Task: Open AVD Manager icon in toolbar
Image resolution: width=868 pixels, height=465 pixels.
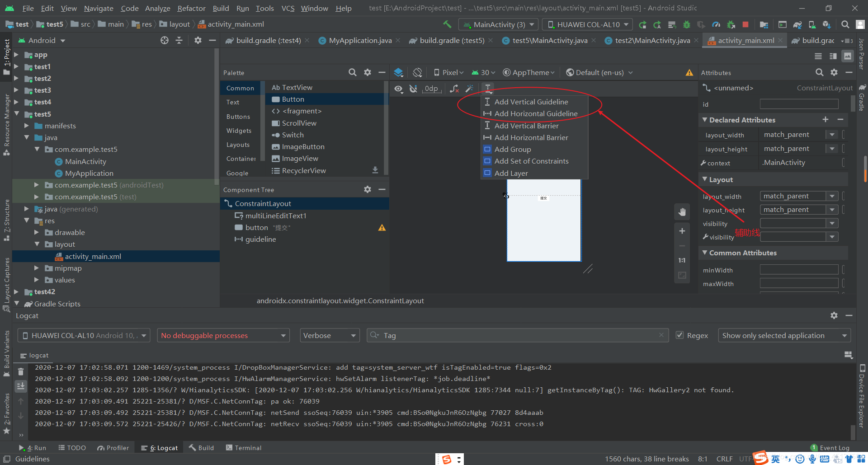Action: 812,24
